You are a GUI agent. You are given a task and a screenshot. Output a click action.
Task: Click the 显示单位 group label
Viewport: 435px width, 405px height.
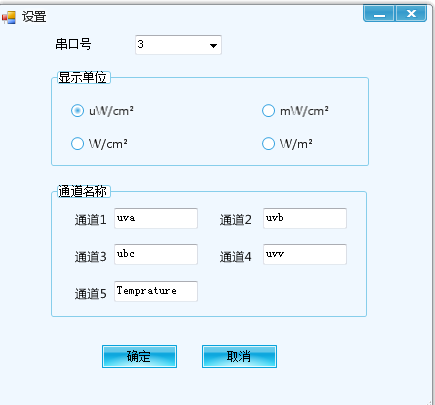(x=83, y=78)
